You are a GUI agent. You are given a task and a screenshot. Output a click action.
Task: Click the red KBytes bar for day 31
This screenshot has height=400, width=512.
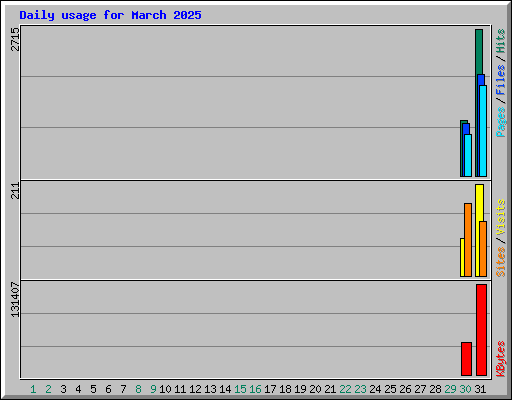(482, 330)
